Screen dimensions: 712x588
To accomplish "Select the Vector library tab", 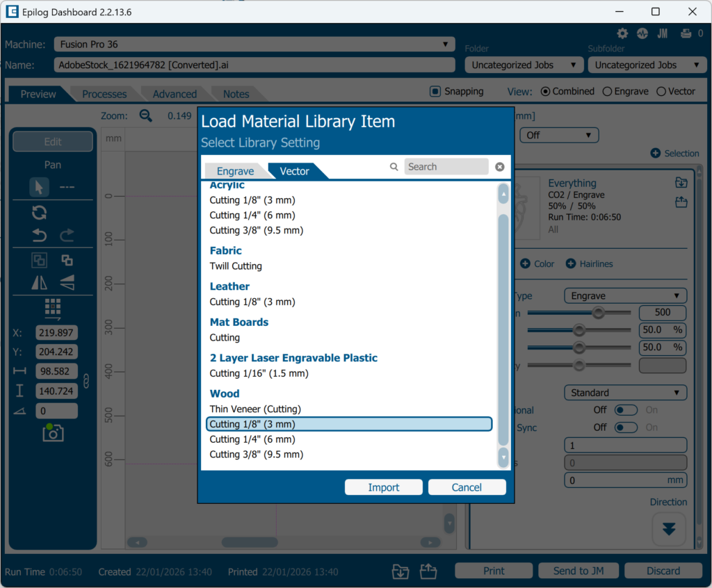I will point(294,171).
